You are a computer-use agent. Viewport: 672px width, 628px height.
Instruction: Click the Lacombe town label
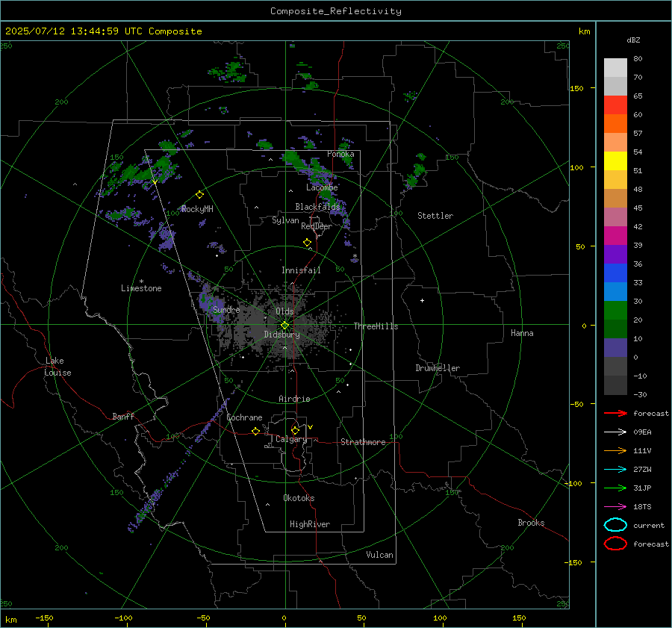pyautogui.click(x=322, y=187)
